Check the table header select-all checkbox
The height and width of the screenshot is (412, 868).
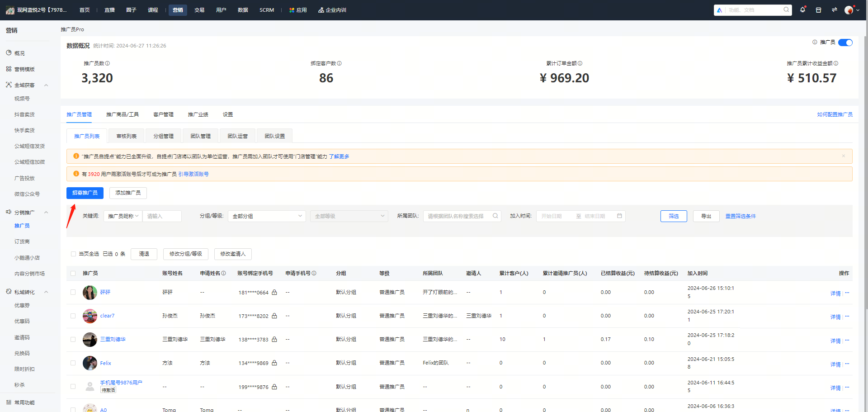coord(73,273)
